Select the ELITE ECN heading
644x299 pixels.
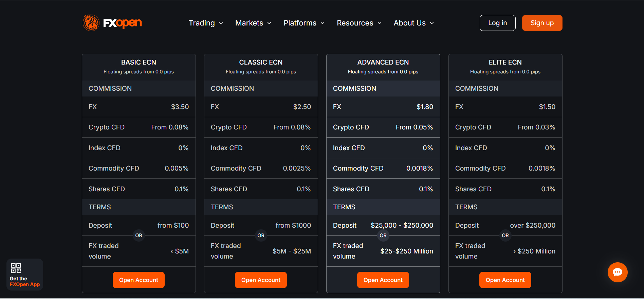[x=505, y=62]
